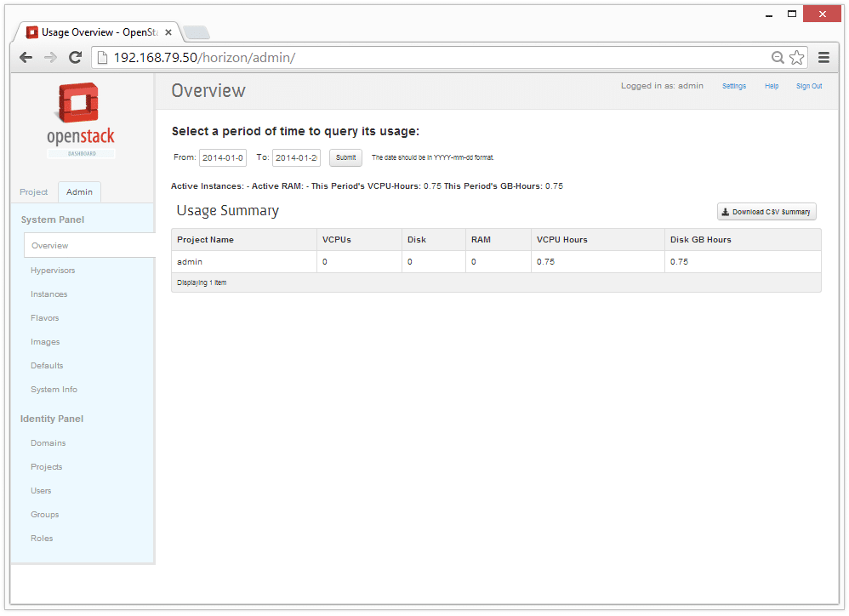Download the CSV Summary

click(x=766, y=212)
